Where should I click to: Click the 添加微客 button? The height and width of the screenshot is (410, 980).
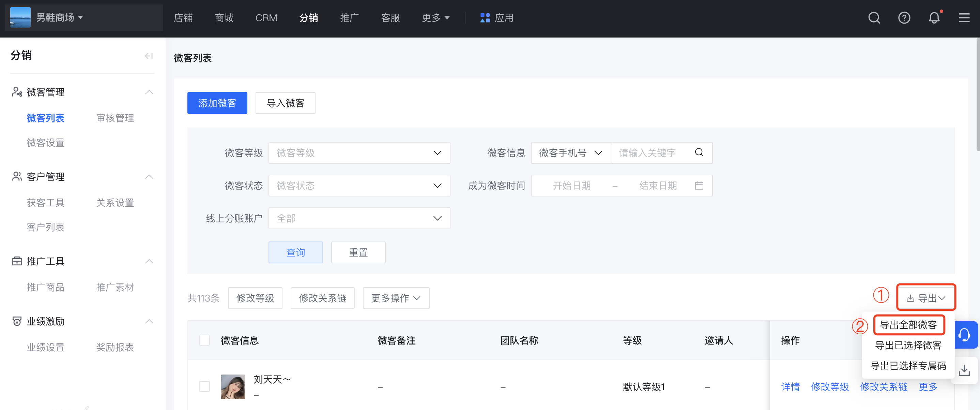point(217,103)
